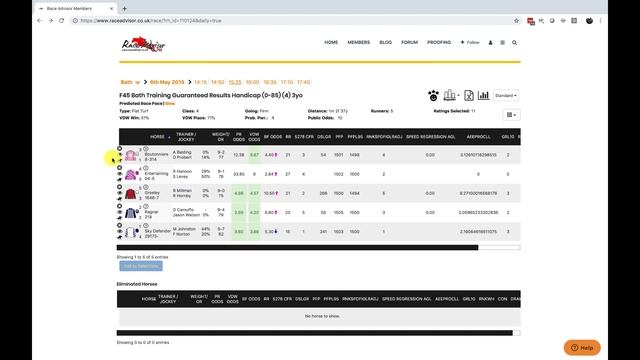Select radio circle for Ragnar

tap(120, 206)
